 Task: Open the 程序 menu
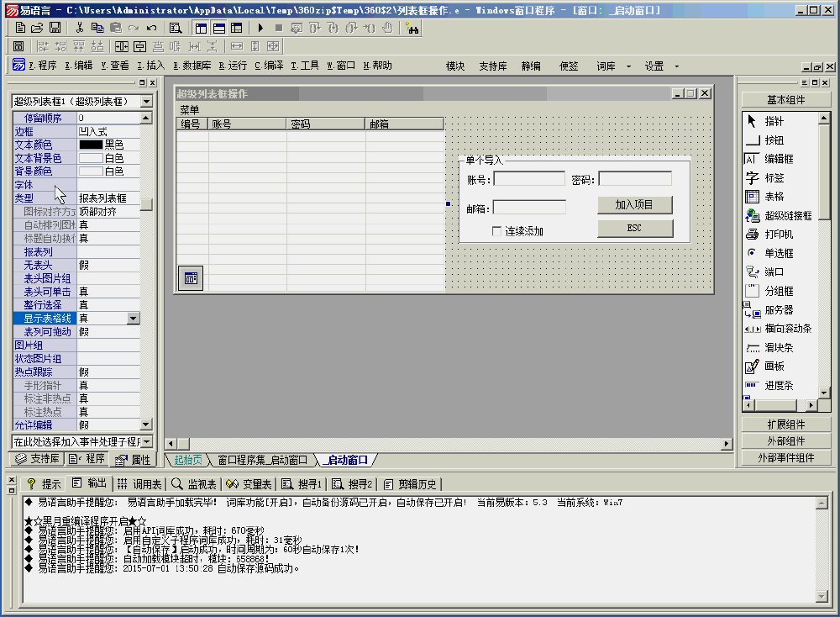(42, 66)
